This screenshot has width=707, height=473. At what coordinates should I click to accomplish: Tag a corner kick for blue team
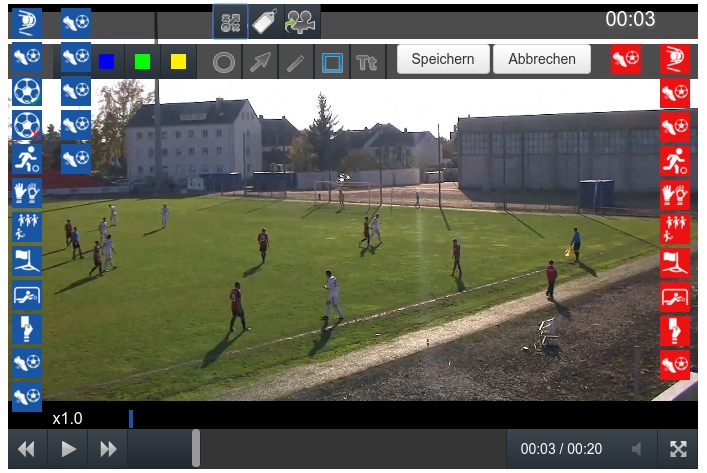coord(27,261)
